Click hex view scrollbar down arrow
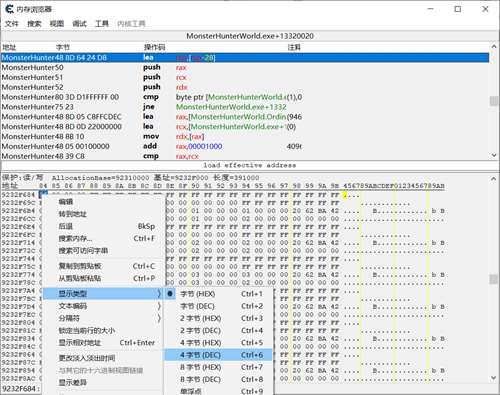This screenshot has width=500, height=395. coord(494,378)
